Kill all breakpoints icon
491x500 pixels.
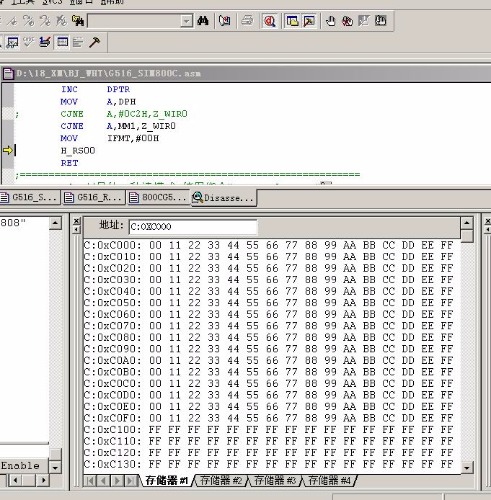(347, 21)
